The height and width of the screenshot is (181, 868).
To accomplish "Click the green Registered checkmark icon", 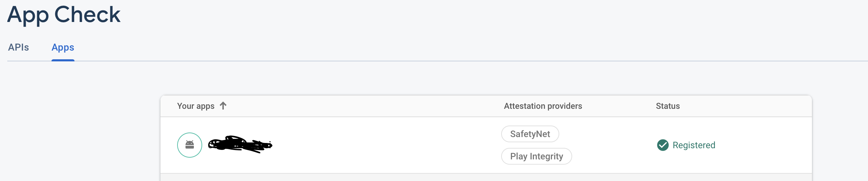I will point(663,145).
